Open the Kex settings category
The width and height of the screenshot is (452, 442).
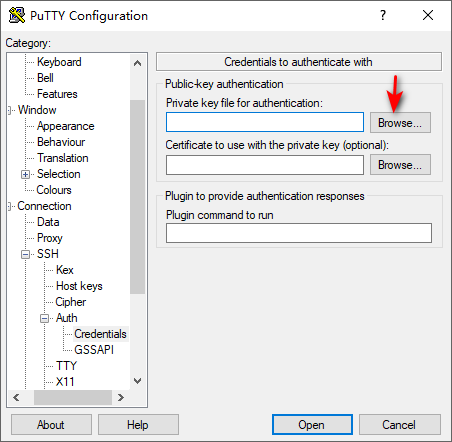tap(65, 270)
